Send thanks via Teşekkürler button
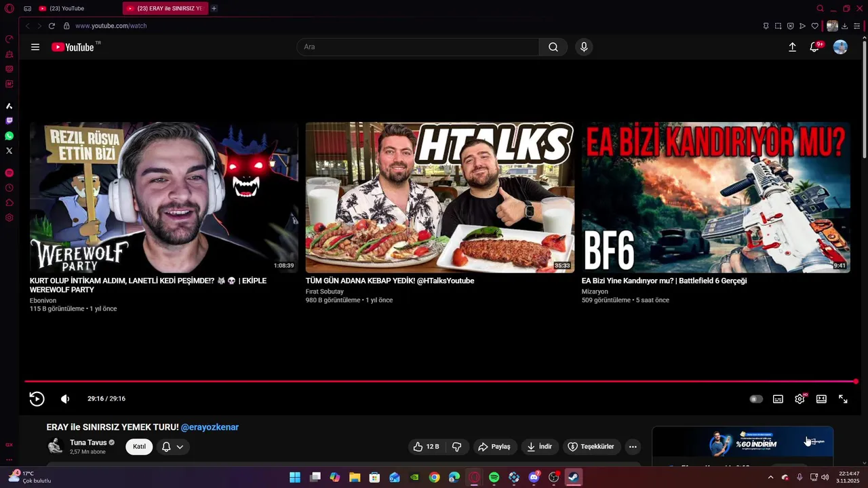868x488 pixels. pyautogui.click(x=591, y=447)
